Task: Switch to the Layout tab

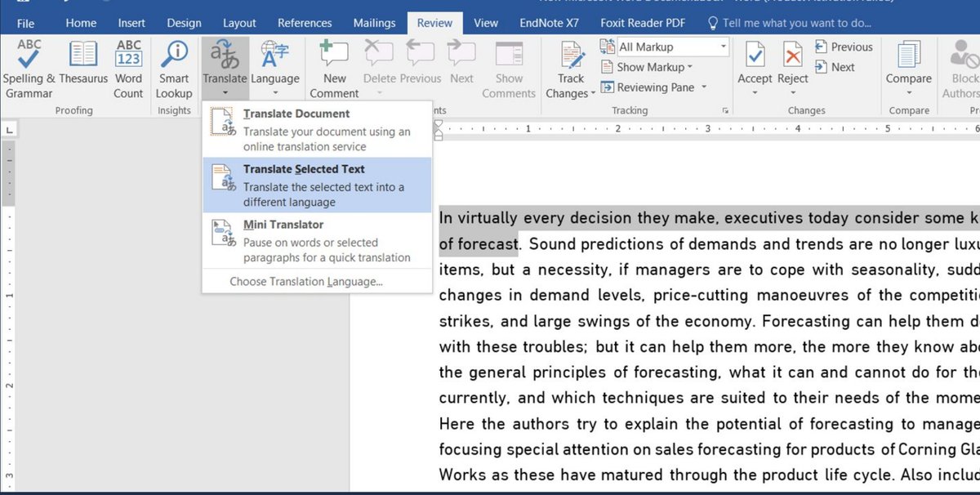Action: click(x=239, y=23)
